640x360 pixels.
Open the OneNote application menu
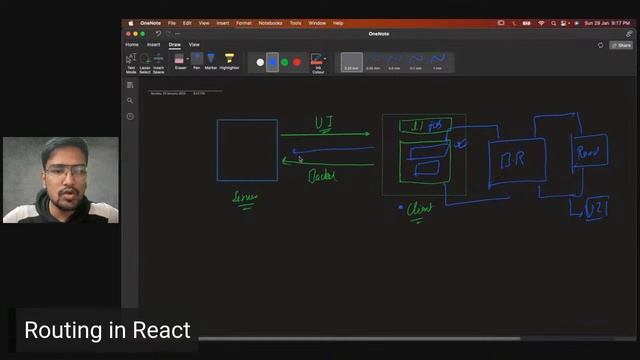[x=150, y=23]
